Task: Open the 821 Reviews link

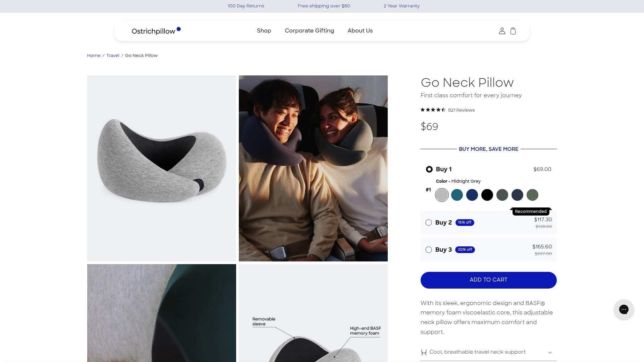Action: click(x=461, y=110)
